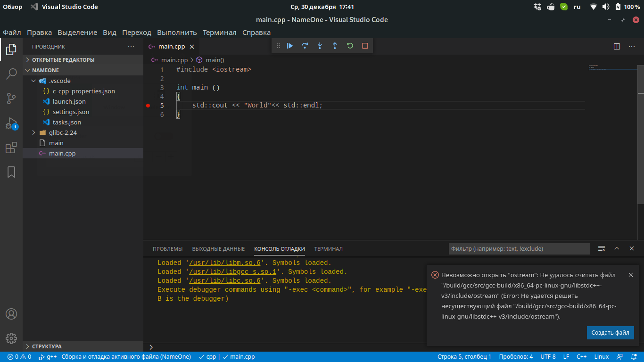Toggle the breakpoint on line 5
Image resolution: width=644 pixels, height=362 pixels.
(x=148, y=106)
